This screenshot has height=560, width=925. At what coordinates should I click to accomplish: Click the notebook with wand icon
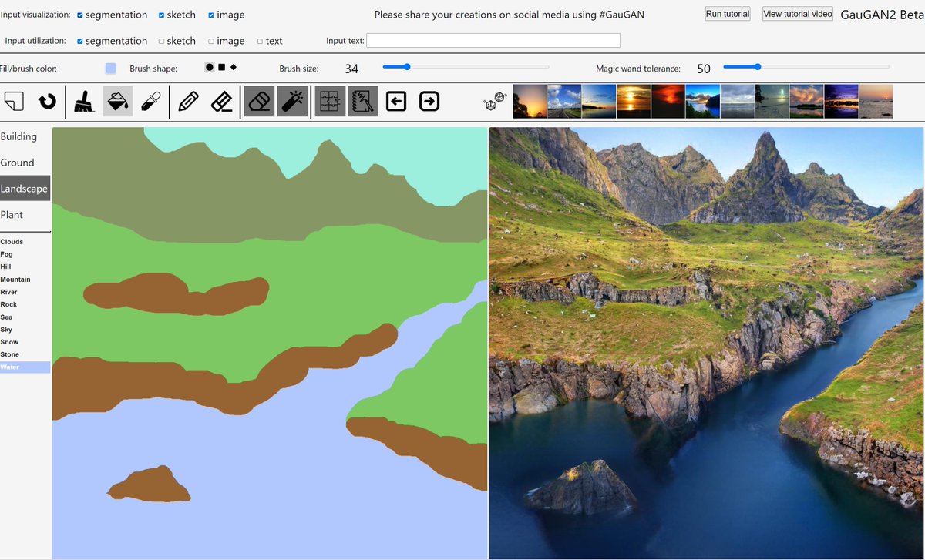pyautogui.click(x=363, y=101)
